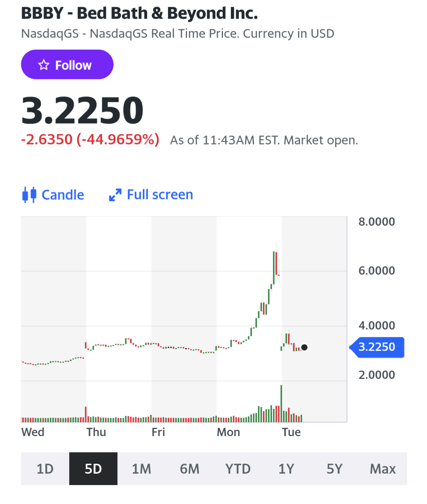
Task: Click the tallest green volume bar
Action: pos(282,404)
